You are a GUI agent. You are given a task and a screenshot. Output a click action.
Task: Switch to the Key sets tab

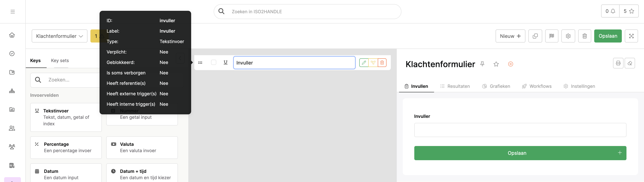tap(60, 60)
